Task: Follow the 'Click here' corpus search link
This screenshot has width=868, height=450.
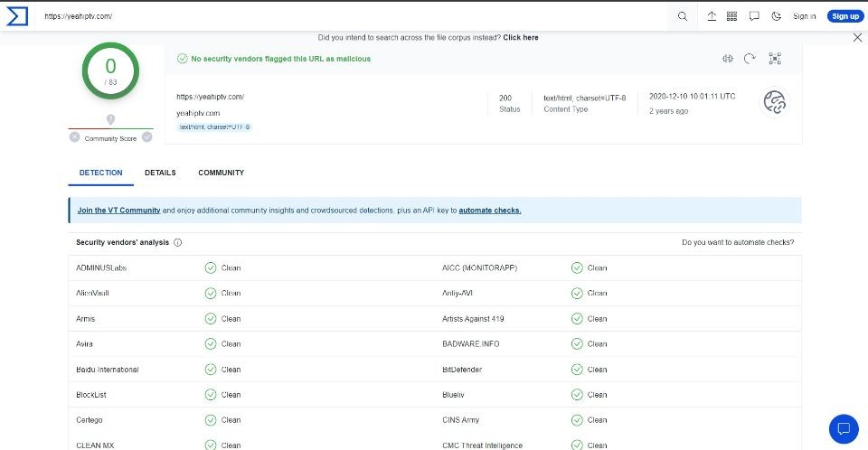Action: [x=521, y=38]
